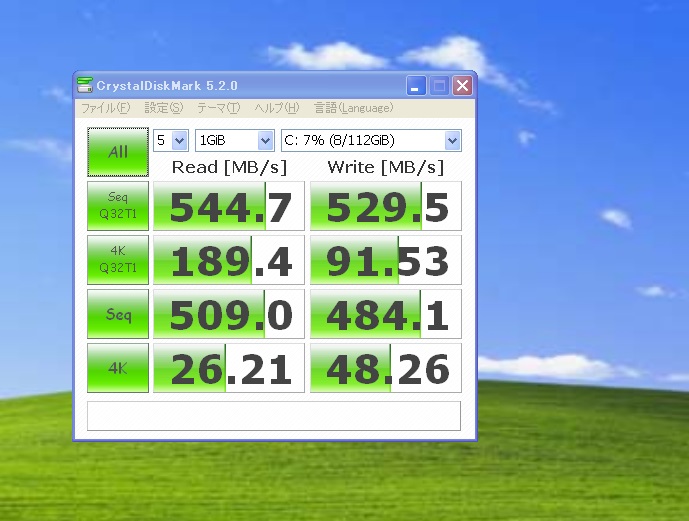Start the Seq Q32T1 test
The height and width of the screenshot is (521, 689).
118,206
